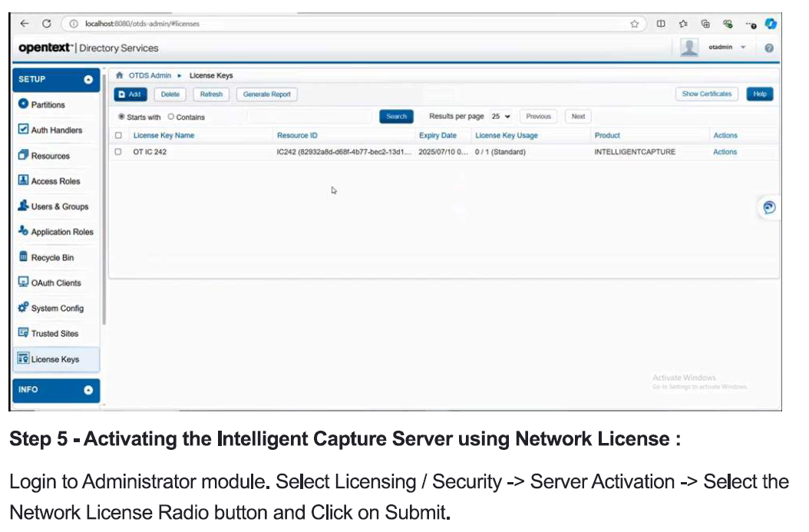Select the 'Starts with' radio button
The image size is (809, 532).
[x=121, y=117]
